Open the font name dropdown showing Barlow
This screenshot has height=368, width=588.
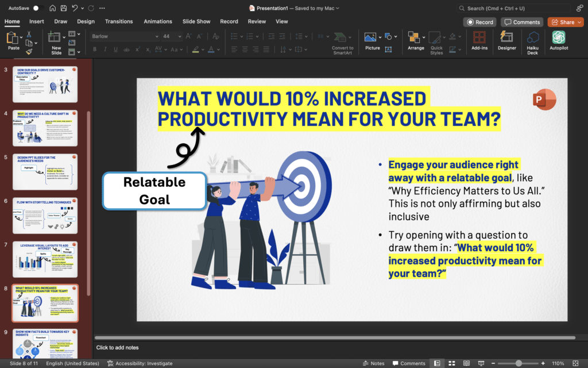tap(156, 36)
